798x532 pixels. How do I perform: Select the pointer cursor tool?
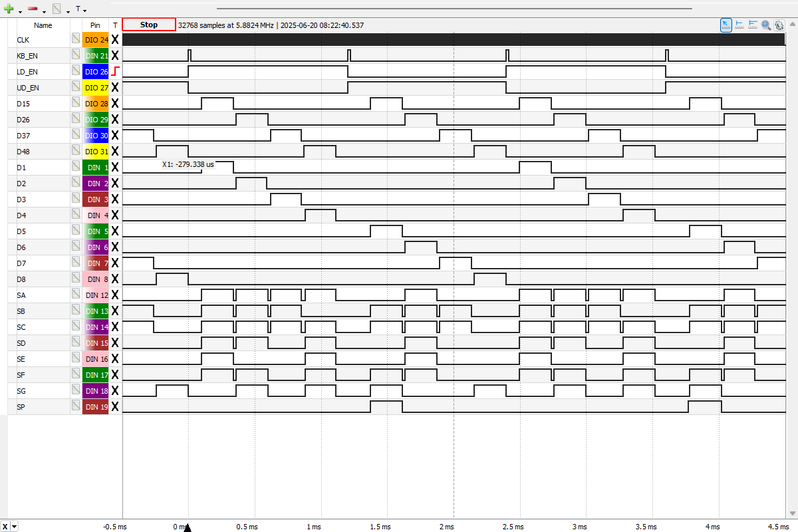tap(726, 25)
